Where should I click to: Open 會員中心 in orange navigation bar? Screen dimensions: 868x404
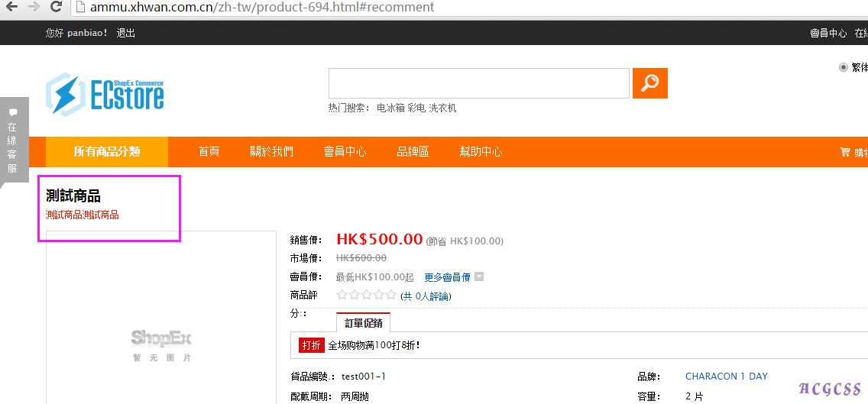(x=345, y=152)
